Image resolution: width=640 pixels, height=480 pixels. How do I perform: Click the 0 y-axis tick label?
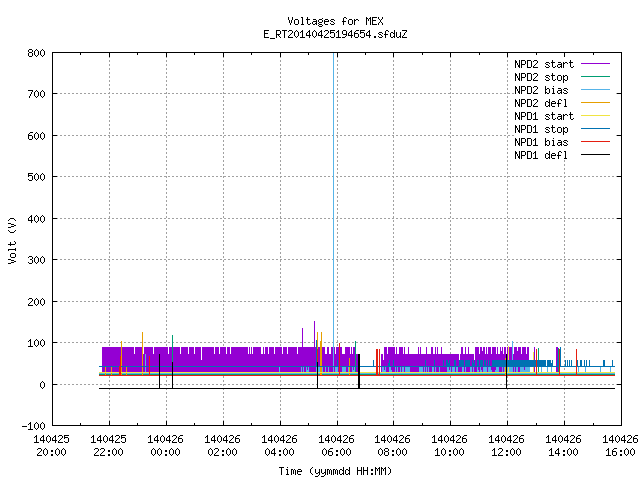pos(42,385)
